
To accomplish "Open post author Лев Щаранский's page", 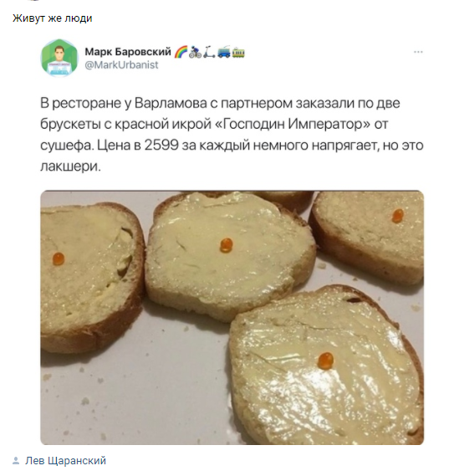I will point(65,460).
